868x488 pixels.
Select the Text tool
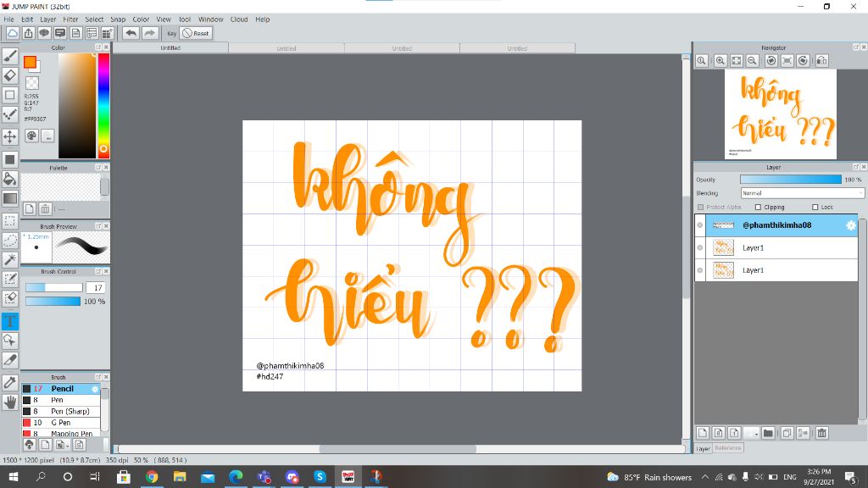[x=10, y=321]
